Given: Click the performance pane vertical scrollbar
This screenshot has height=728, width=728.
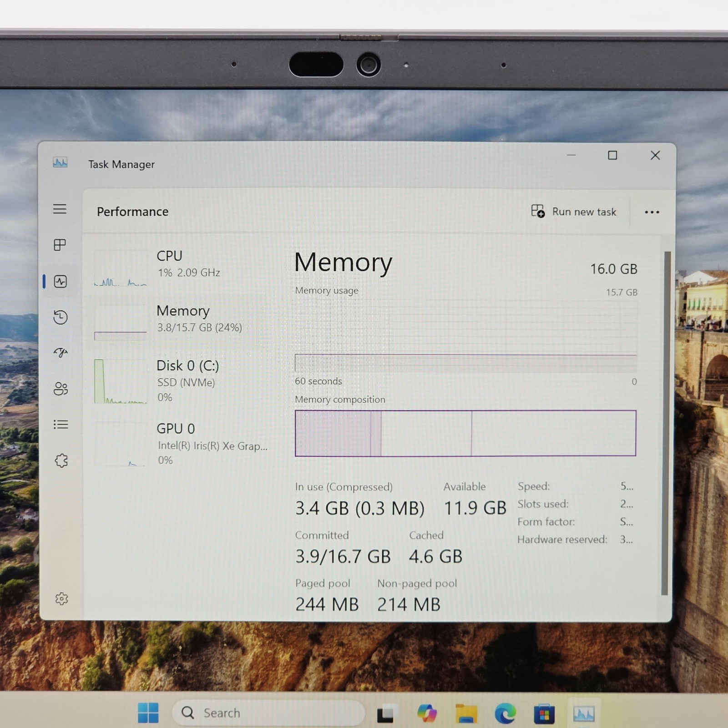Looking at the screenshot, I should click(667, 423).
